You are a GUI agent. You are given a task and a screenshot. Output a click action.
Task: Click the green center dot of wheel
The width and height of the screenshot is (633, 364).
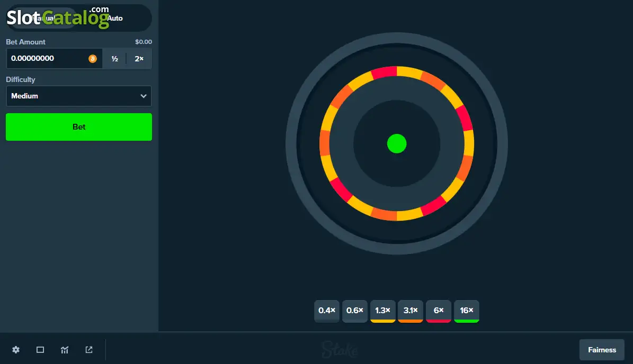click(x=396, y=143)
